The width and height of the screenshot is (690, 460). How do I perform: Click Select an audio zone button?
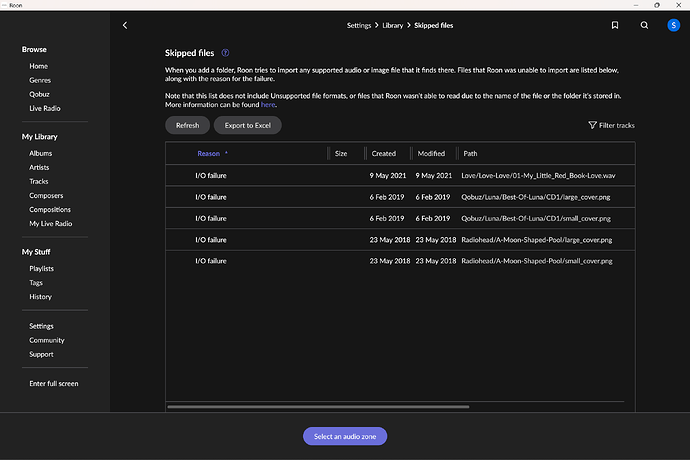(x=345, y=436)
